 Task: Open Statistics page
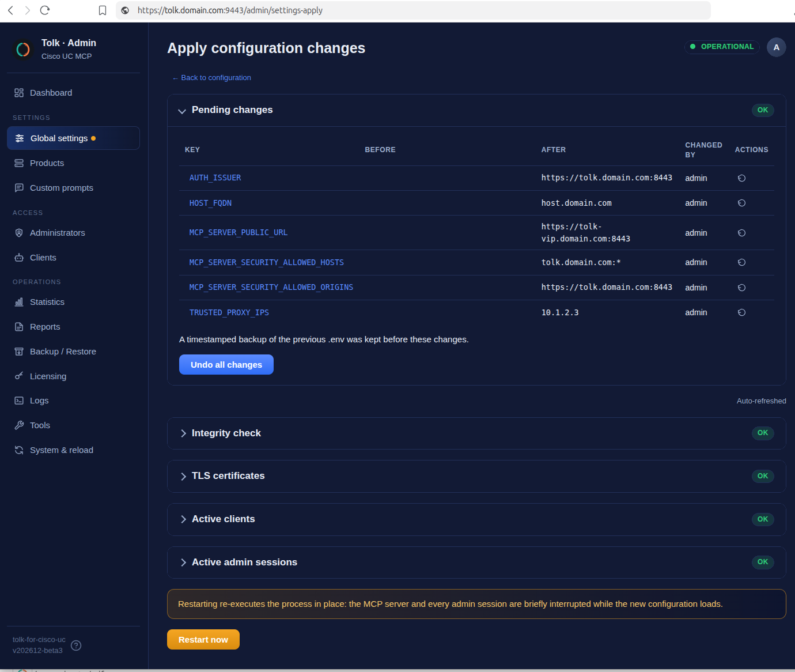coord(73,302)
